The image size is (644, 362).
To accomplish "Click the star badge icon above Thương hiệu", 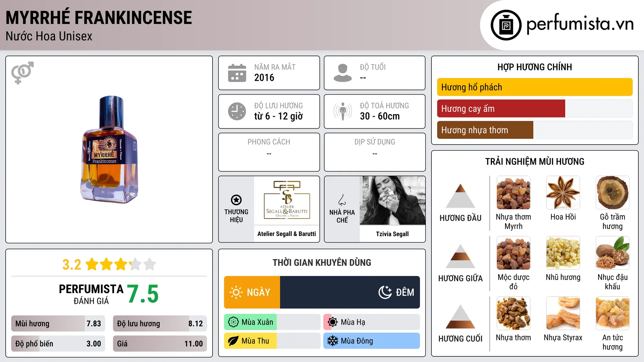I will [x=236, y=200].
